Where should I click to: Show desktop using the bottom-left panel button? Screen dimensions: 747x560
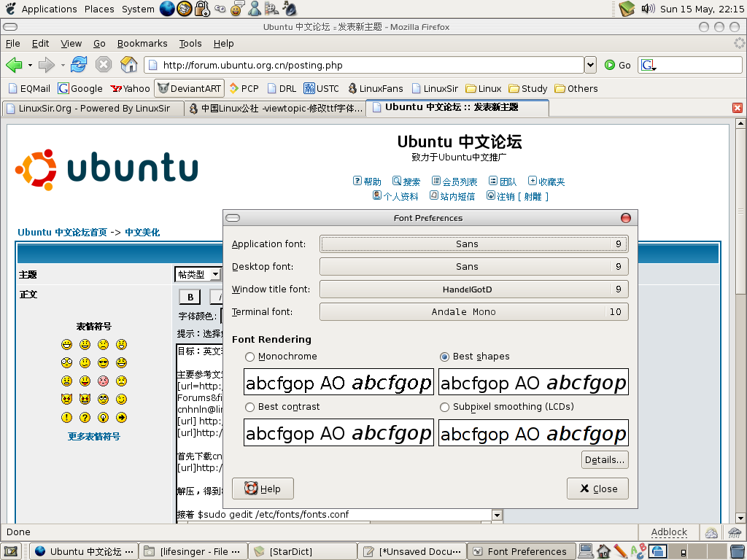click(x=12, y=551)
